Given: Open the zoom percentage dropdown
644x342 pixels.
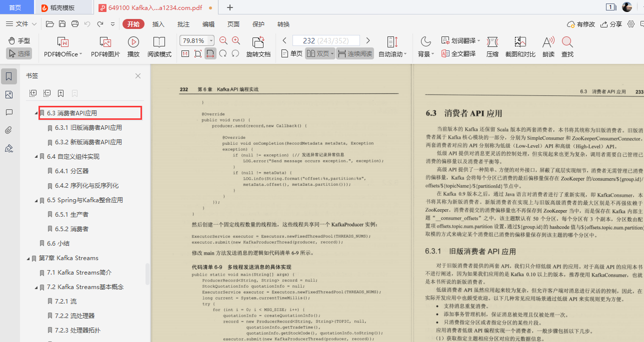Looking at the screenshot, I should pos(211,40).
